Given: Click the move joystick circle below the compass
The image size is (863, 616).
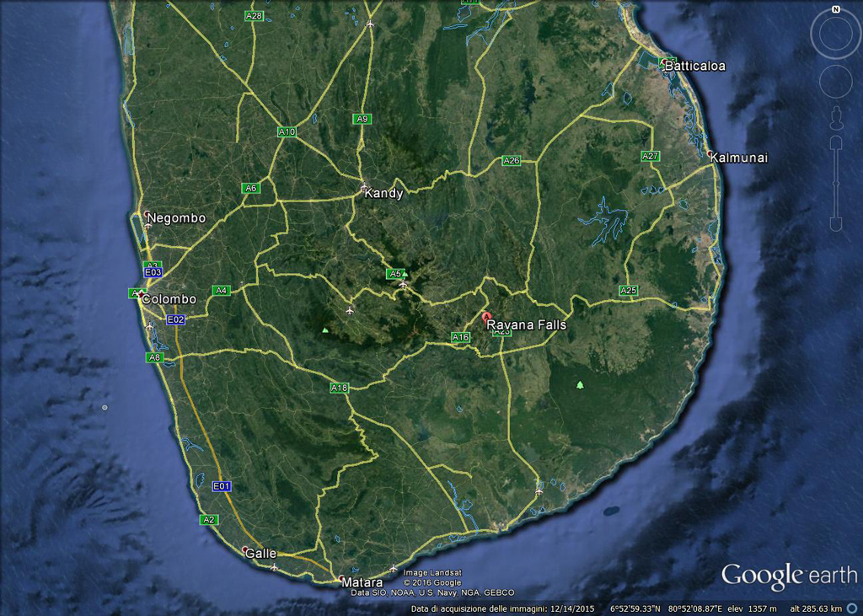Looking at the screenshot, I should tap(835, 82).
